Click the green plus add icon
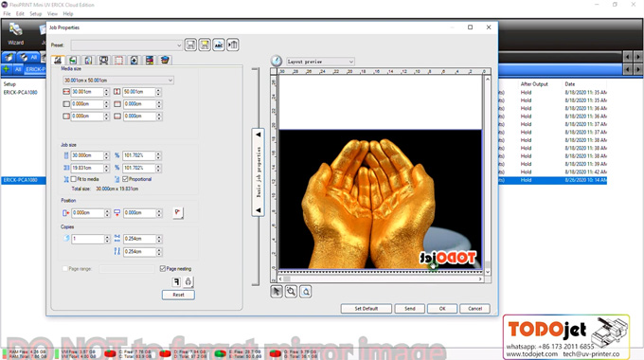Viewport: 644px width, 360px height. tap(7, 69)
